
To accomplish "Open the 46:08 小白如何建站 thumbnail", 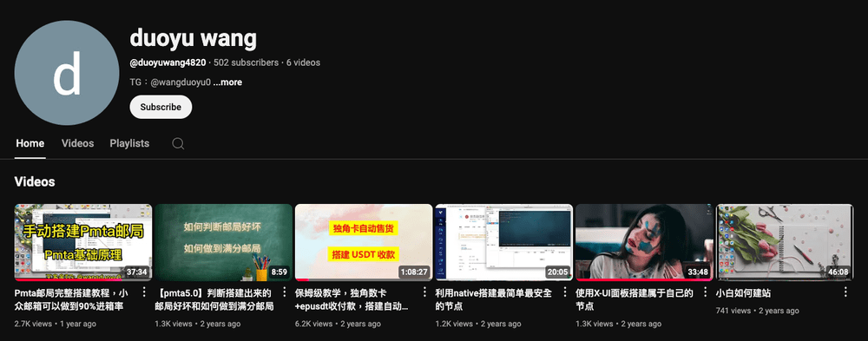I will [x=785, y=242].
